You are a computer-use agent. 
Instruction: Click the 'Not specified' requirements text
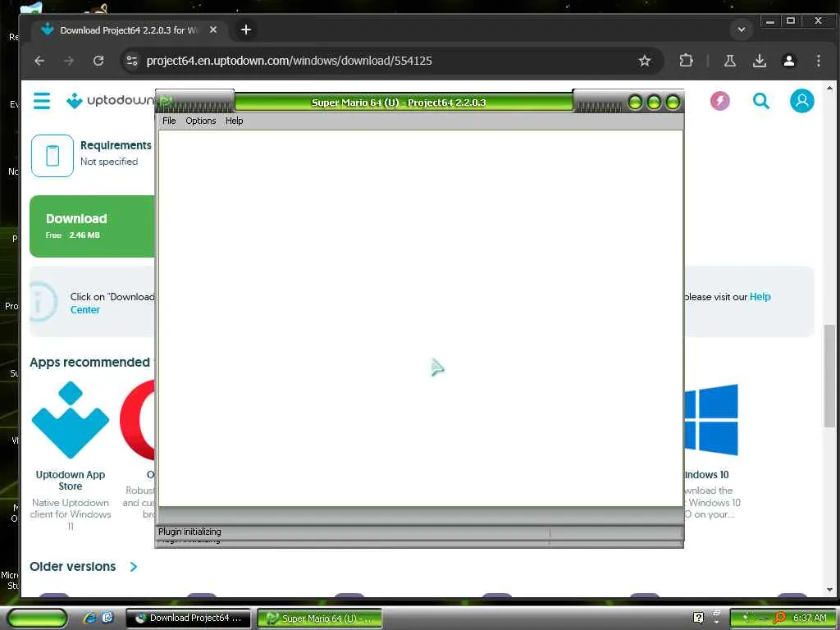[x=109, y=162]
